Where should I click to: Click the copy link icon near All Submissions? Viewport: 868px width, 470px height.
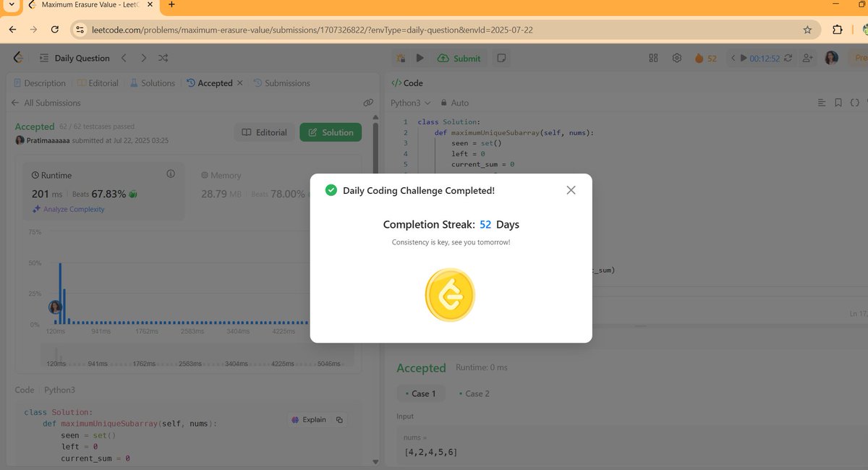click(369, 103)
